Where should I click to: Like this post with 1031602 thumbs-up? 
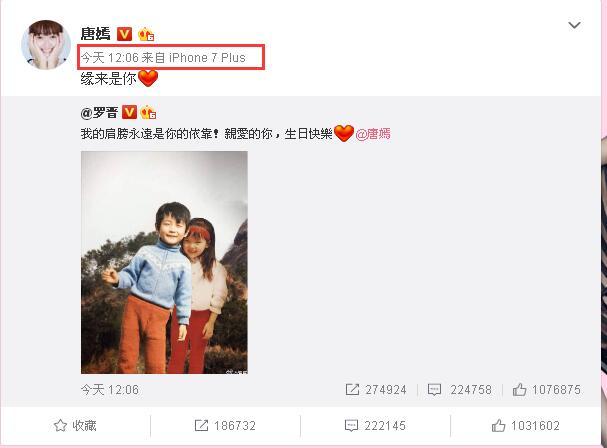click(x=526, y=426)
